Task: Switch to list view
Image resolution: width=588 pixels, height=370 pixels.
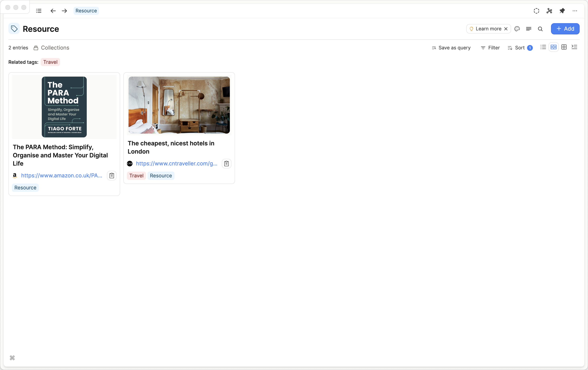Action: 543,47
